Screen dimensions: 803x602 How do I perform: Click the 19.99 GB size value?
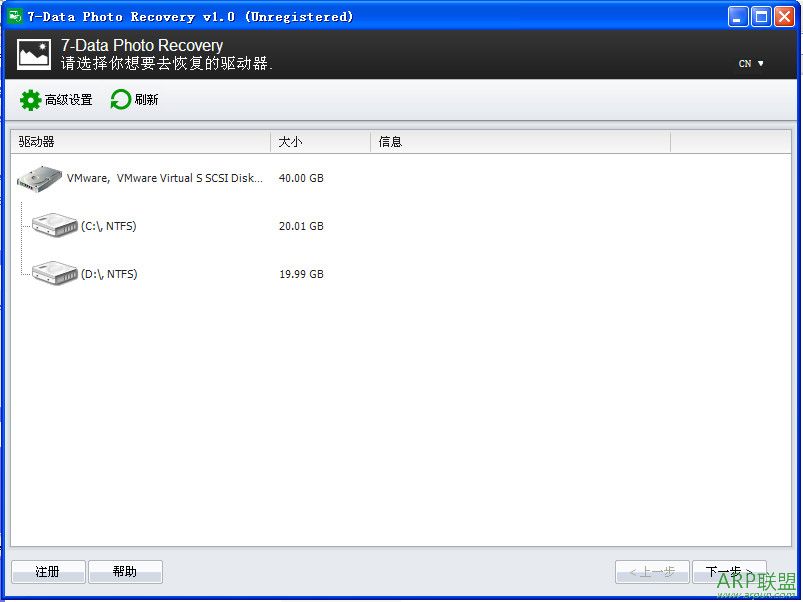(x=301, y=274)
